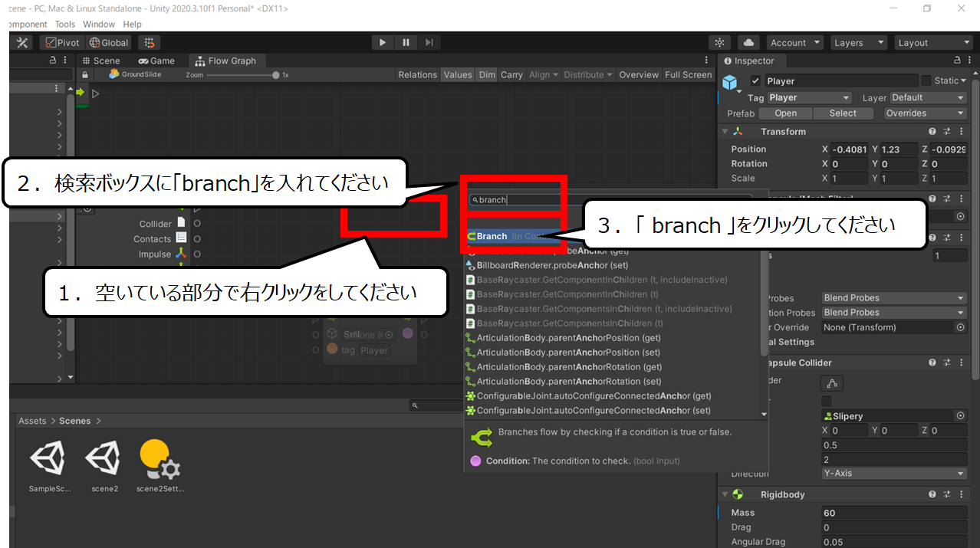
Task: Open the Transform component help icon
Action: tap(932, 132)
